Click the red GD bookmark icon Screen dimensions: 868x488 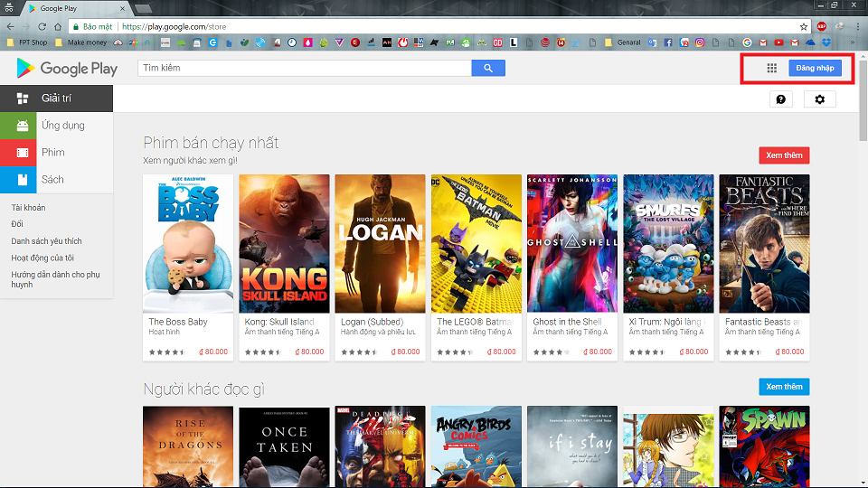tap(497, 42)
